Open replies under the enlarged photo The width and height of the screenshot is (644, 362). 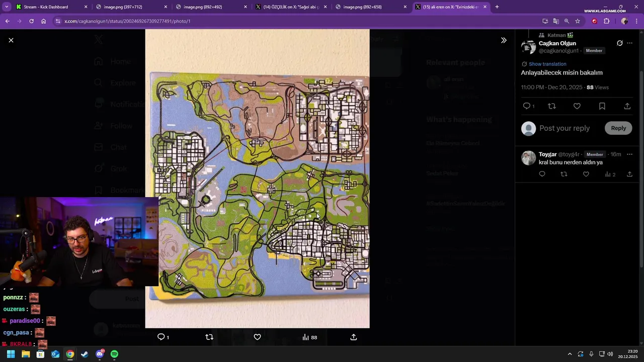(163, 337)
